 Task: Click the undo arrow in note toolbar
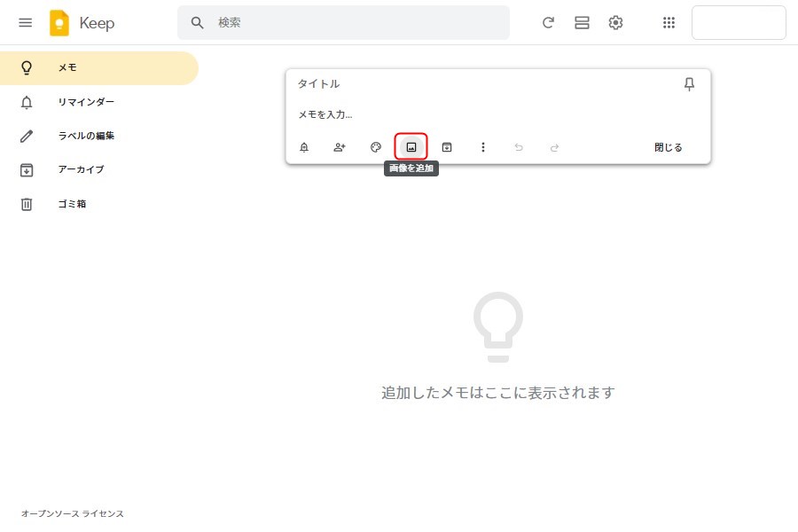[519, 147]
